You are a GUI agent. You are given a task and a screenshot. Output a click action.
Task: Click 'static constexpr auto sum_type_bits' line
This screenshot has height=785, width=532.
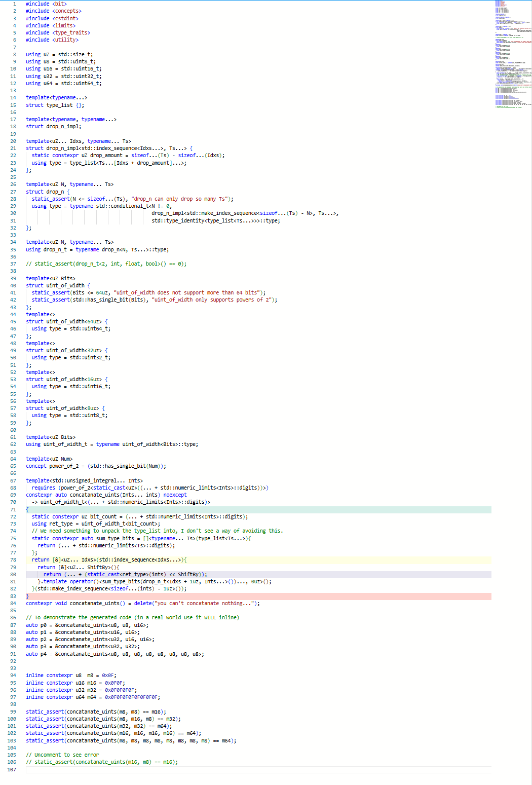point(141,539)
